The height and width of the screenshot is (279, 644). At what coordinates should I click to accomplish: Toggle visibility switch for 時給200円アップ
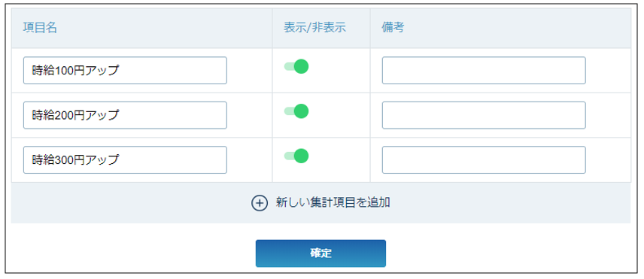point(296,111)
